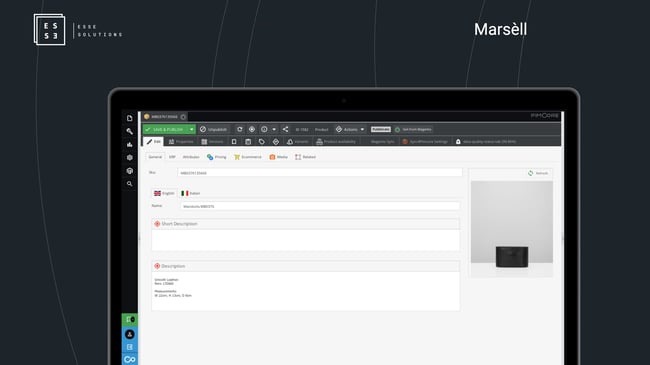
Task: Click the Get from Magento button
Action: pos(413,129)
